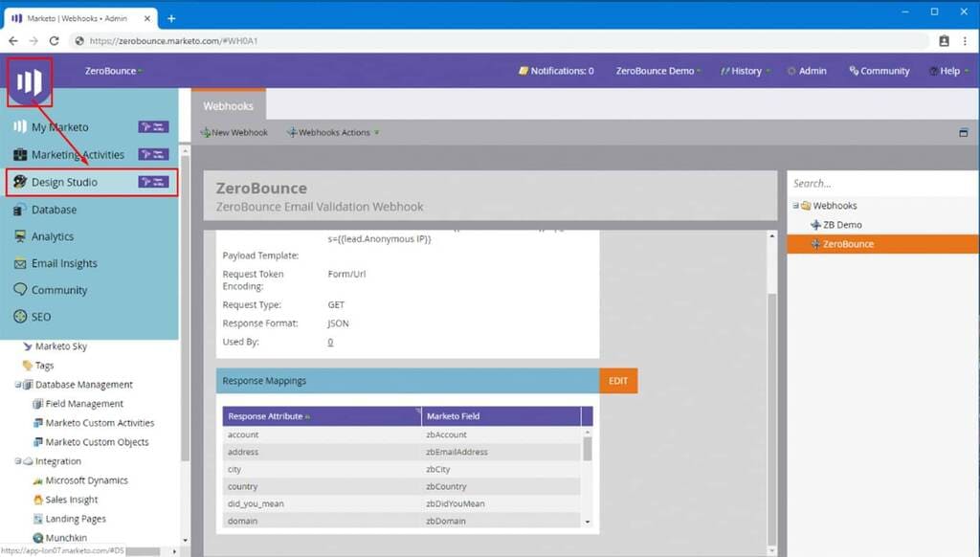980x557 pixels.
Task: Open the Marketo logo home menu
Action: pyautogui.click(x=30, y=81)
